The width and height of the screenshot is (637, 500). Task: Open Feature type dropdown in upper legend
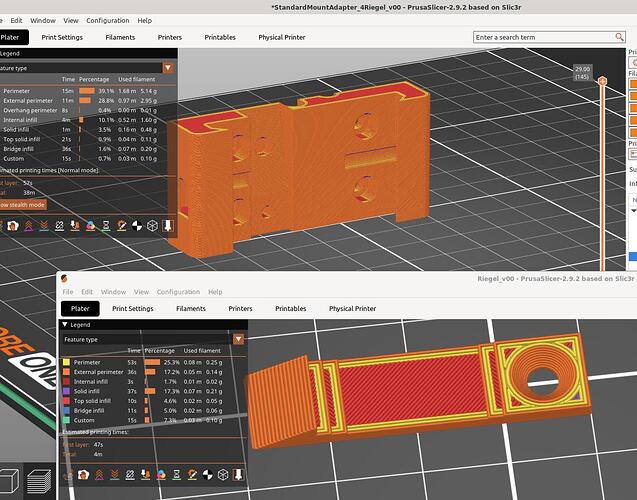[x=168, y=68]
